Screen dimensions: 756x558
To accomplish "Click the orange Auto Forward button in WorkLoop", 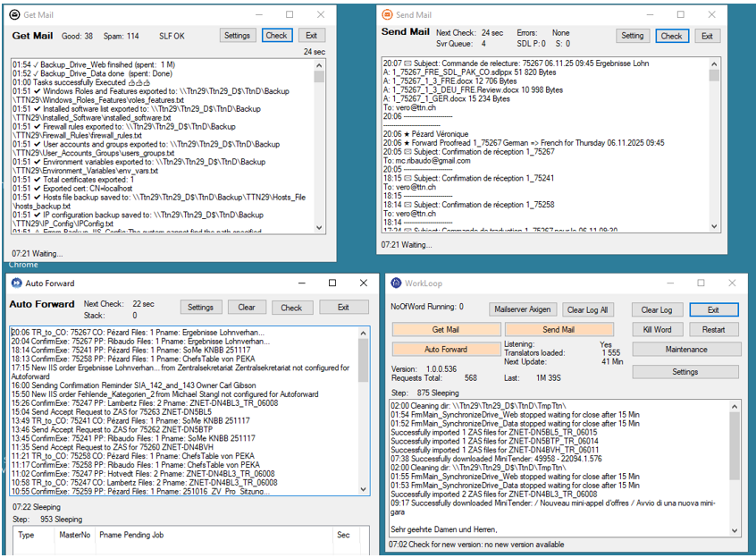I will 445,350.
